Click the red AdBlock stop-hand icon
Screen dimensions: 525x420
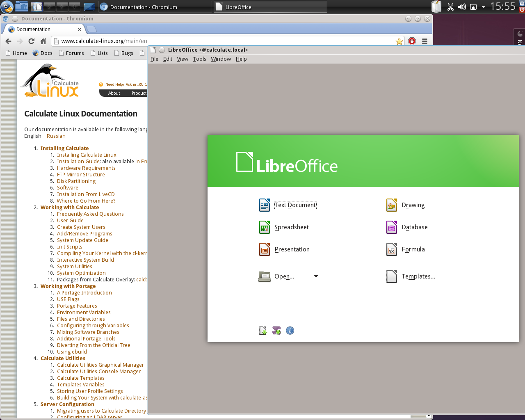click(x=412, y=41)
